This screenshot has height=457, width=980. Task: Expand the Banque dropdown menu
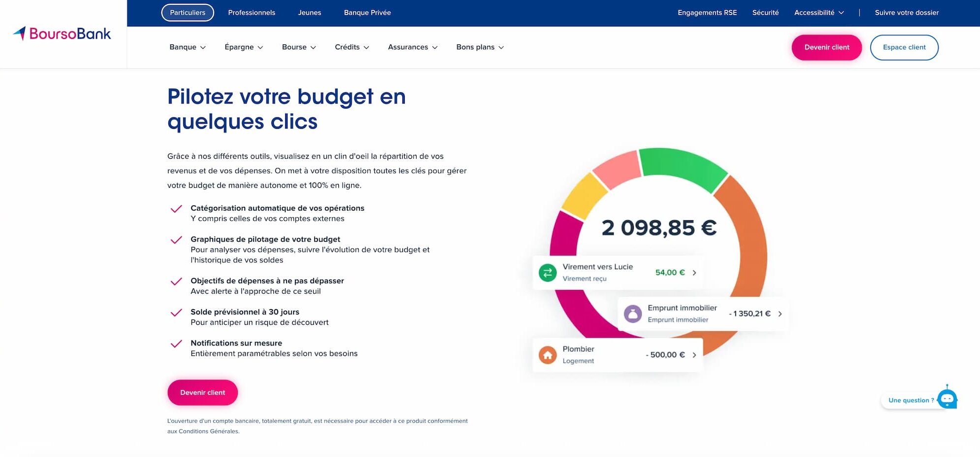point(188,47)
